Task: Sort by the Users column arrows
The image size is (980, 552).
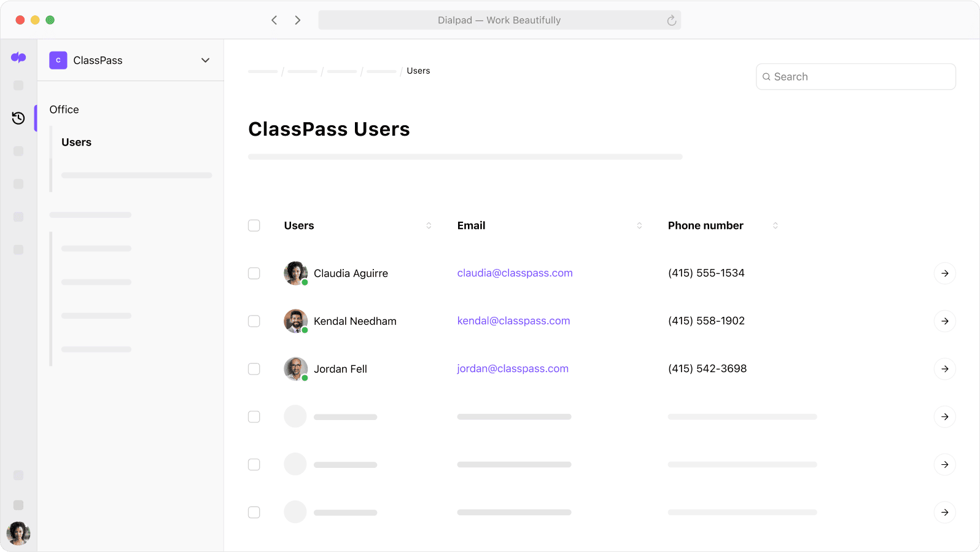Action: tap(429, 225)
